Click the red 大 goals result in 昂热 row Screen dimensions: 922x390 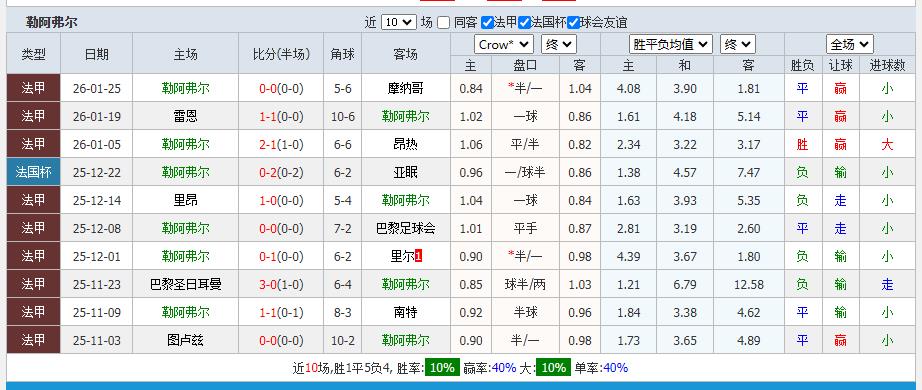887,145
